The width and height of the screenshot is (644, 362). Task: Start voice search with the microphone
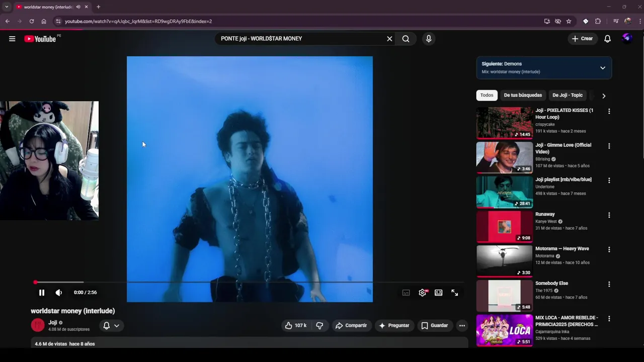click(x=429, y=39)
